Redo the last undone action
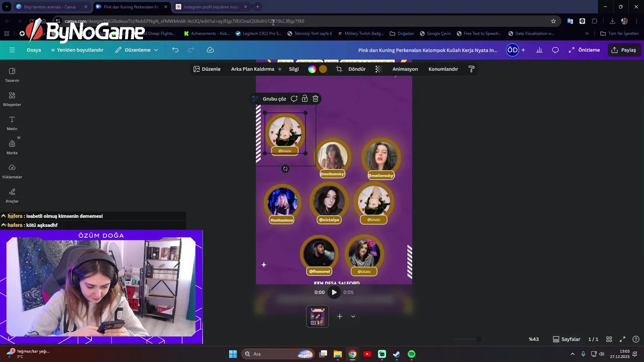The width and height of the screenshot is (644, 362). [191, 50]
